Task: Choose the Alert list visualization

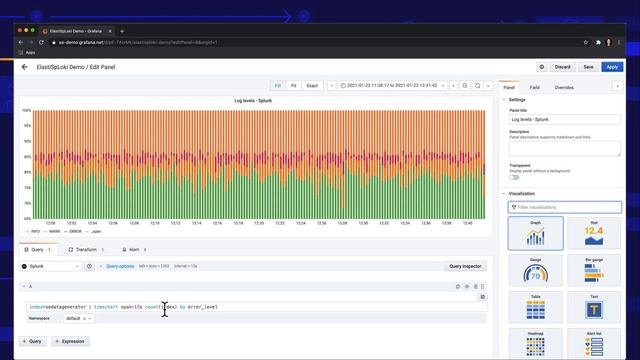Action: coord(594,344)
